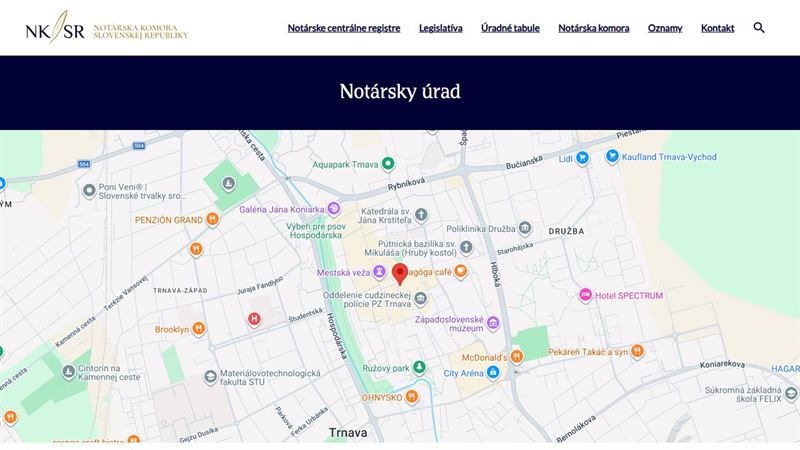
Task: Select the PENZIÓN GRAND restaurant marker
Action: (x=212, y=219)
